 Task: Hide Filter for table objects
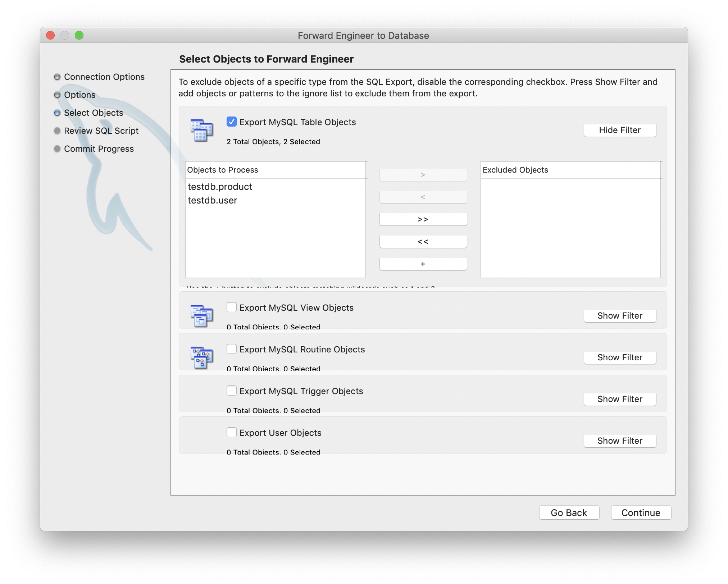point(620,130)
